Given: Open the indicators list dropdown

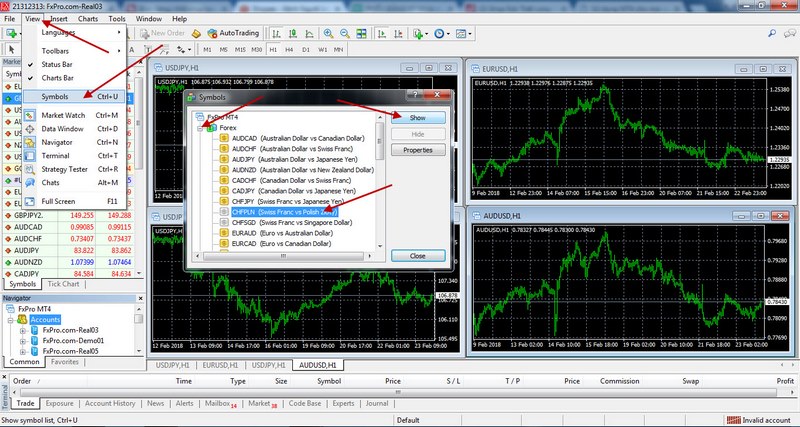Looking at the screenshot, I should click(421, 33).
